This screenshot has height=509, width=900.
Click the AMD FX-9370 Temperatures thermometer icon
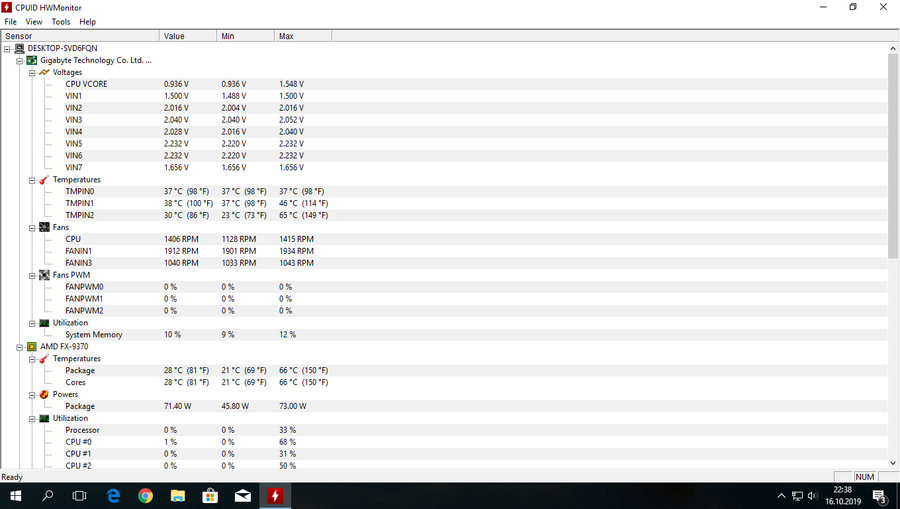[44, 359]
